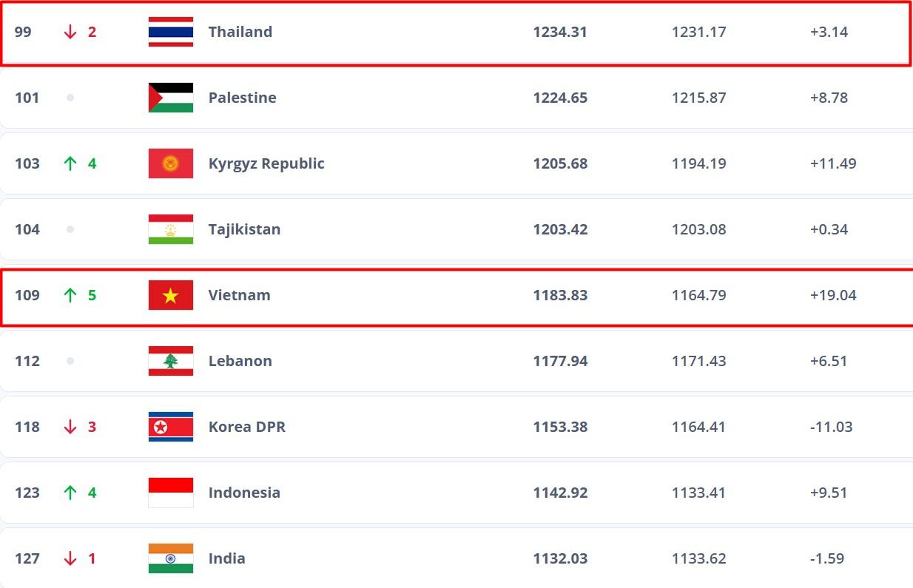
Task: Open the Thailand team name link
Action: coord(240,32)
